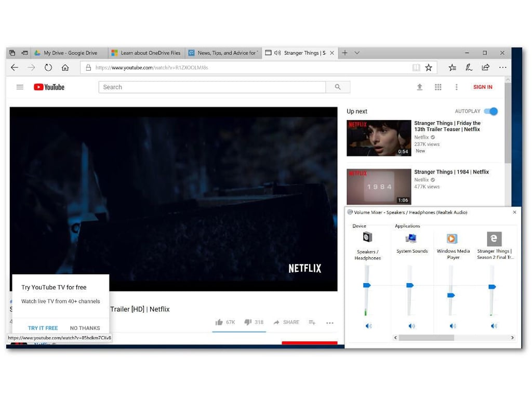The image size is (532, 396).
Task: Click the Netflix trailer video player
Action: [x=174, y=199]
